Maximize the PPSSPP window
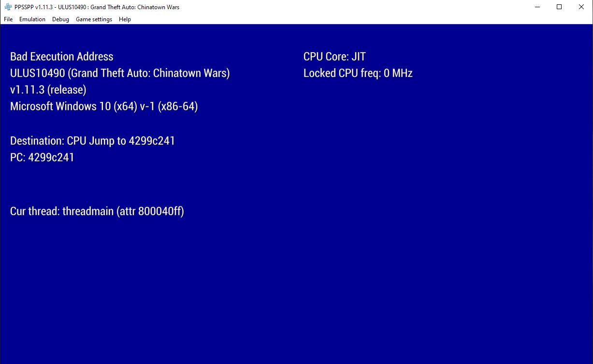Viewport: 593px width, 364px height. click(559, 7)
